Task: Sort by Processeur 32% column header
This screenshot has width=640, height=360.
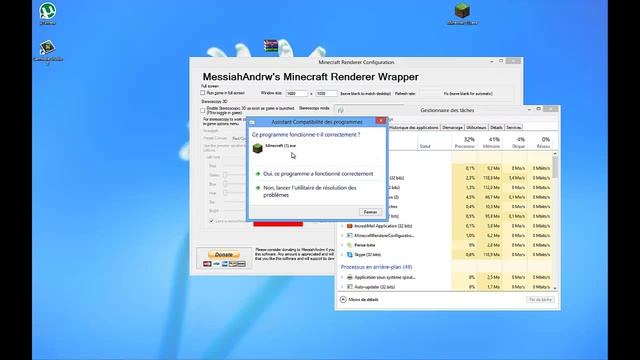Action: (464, 142)
